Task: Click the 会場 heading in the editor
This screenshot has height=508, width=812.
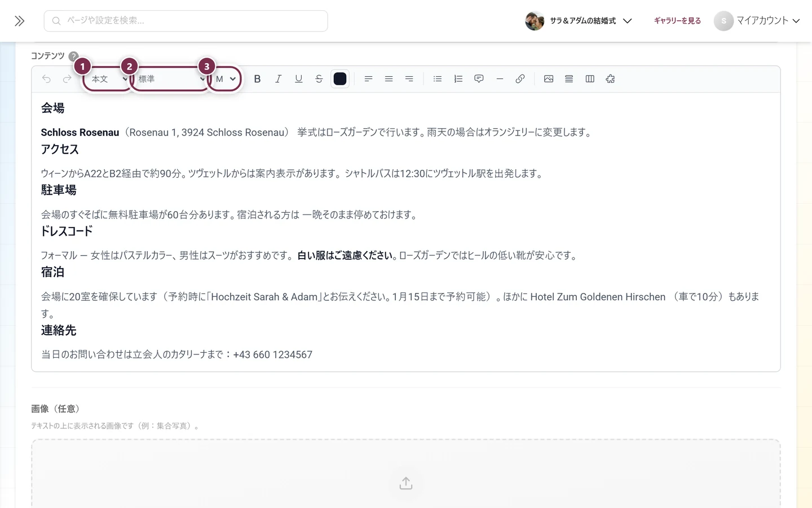Action: [x=52, y=108]
